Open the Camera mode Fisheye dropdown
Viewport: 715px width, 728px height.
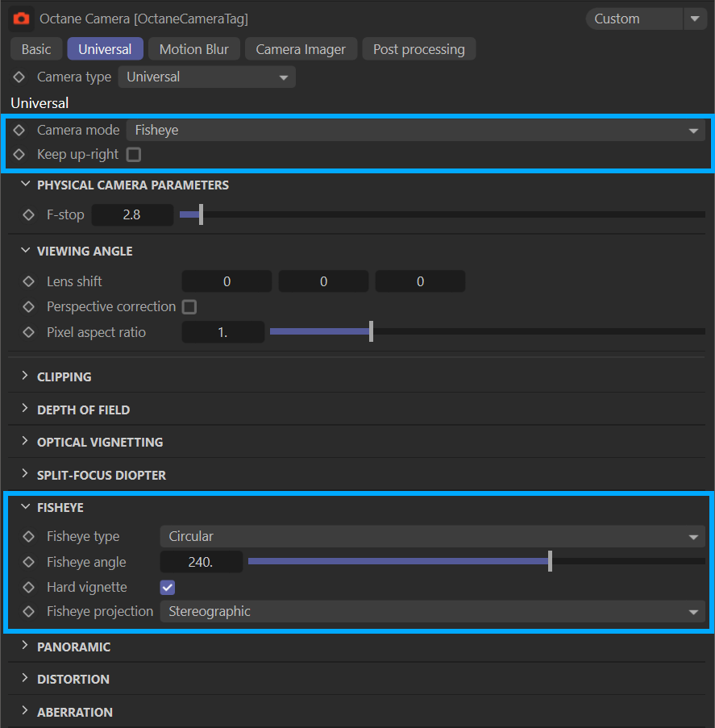(x=415, y=130)
